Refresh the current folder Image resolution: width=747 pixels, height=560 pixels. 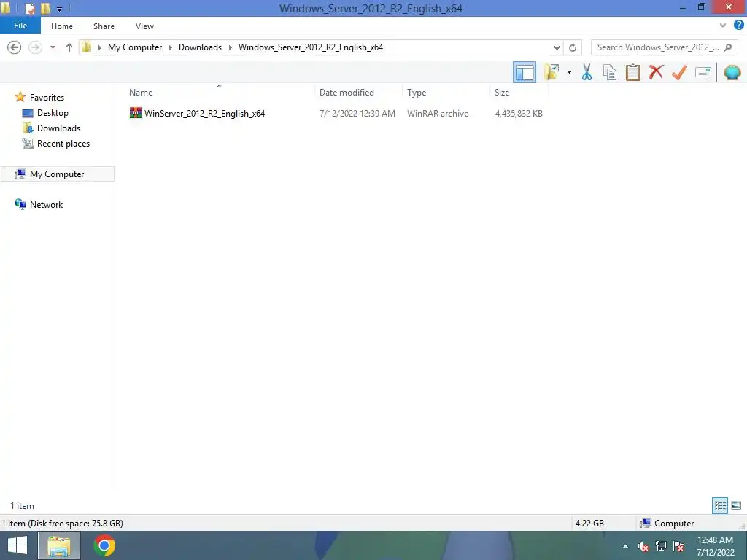point(573,47)
